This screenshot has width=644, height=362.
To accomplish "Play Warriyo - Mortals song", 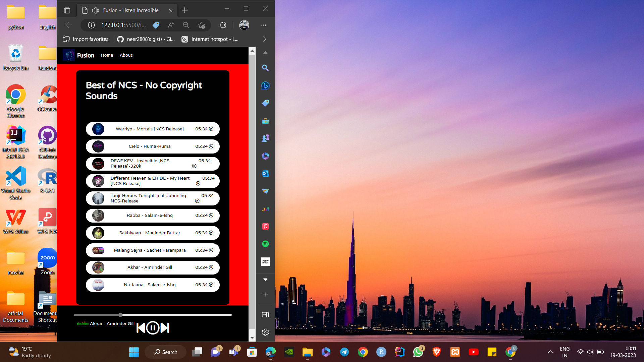I will 211,129.
